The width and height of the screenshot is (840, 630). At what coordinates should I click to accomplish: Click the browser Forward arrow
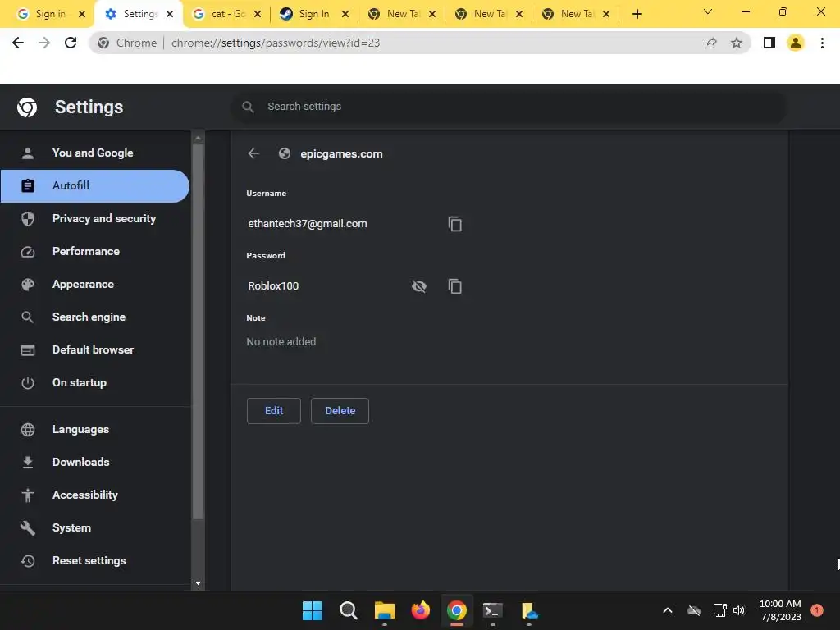tap(44, 43)
